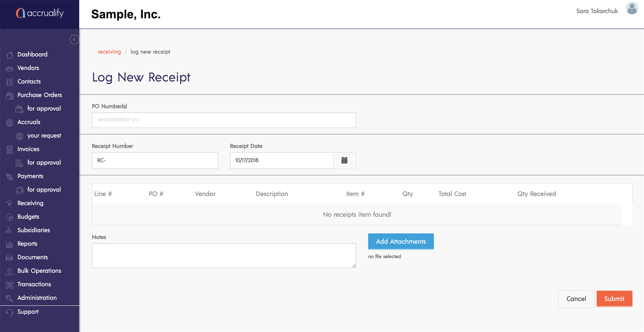Click the Support headset icon
This screenshot has height=332, width=644.
(x=9, y=312)
